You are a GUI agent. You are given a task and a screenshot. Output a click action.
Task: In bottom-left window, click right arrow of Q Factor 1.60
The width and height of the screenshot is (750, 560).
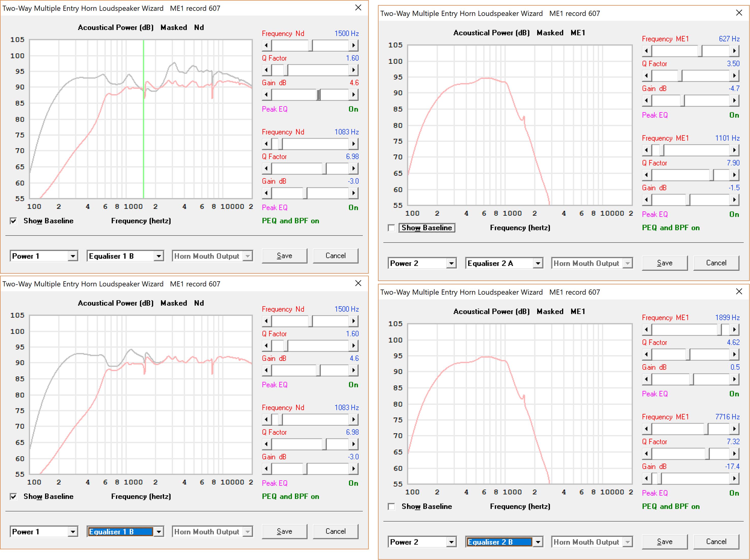(x=354, y=346)
